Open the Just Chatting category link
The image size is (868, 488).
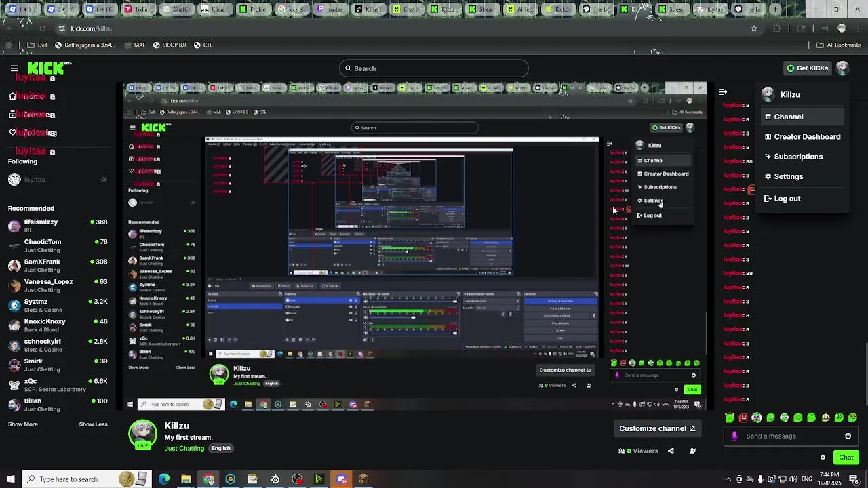tap(184, 448)
